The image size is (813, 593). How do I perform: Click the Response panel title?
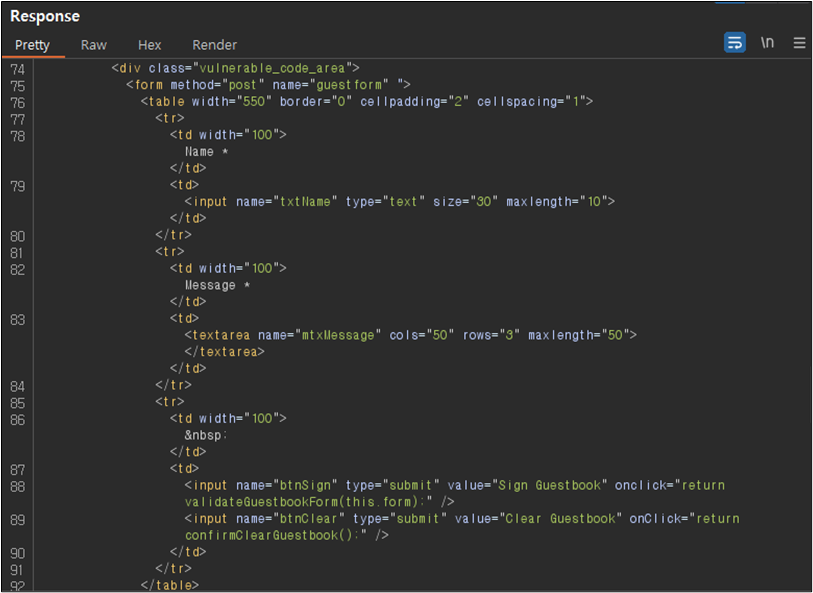pos(45,16)
